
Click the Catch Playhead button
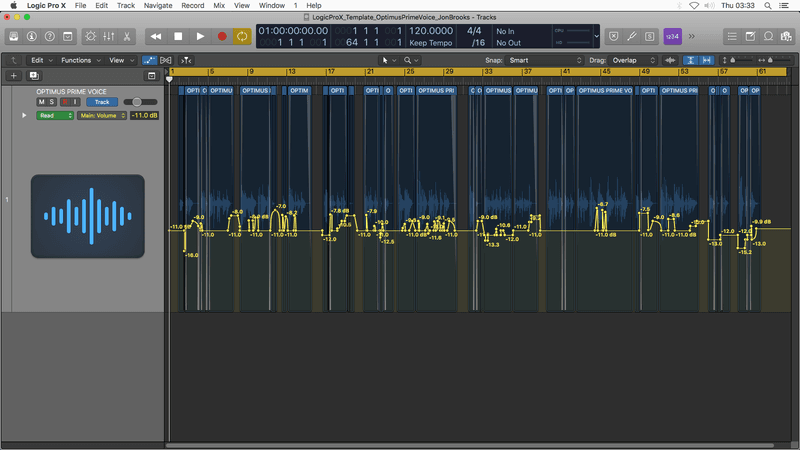(x=186, y=60)
